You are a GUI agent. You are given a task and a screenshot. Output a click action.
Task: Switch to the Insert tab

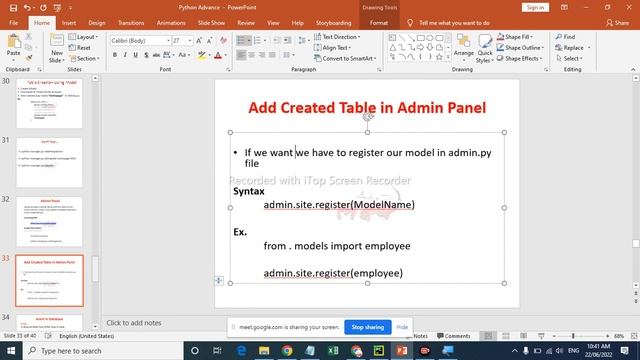click(x=69, y=23)
